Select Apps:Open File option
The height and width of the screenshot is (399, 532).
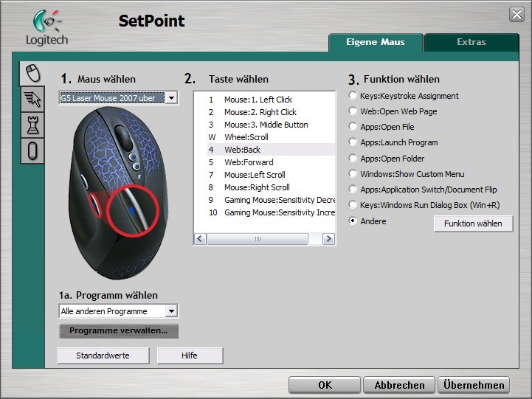(381, 127)
